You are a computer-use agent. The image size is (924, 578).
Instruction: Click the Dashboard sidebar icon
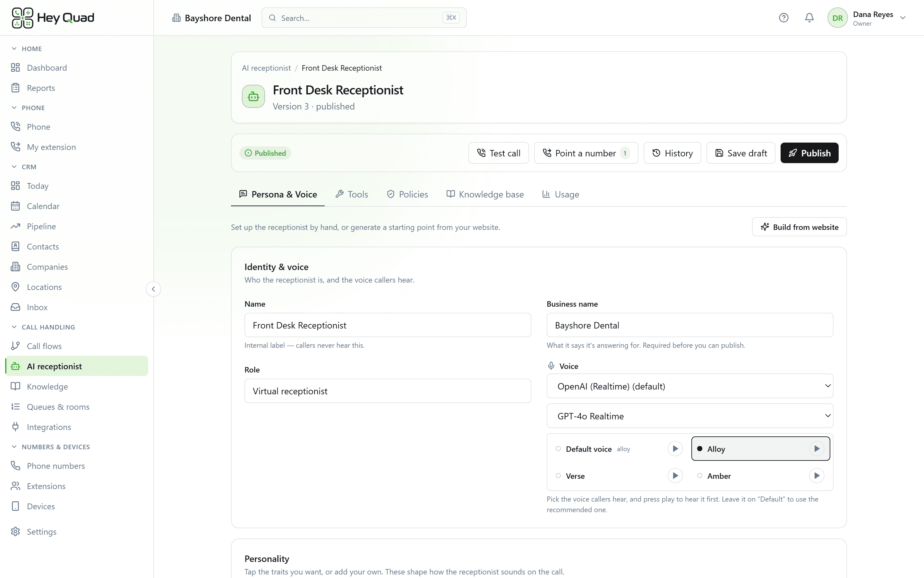(15, 68)
